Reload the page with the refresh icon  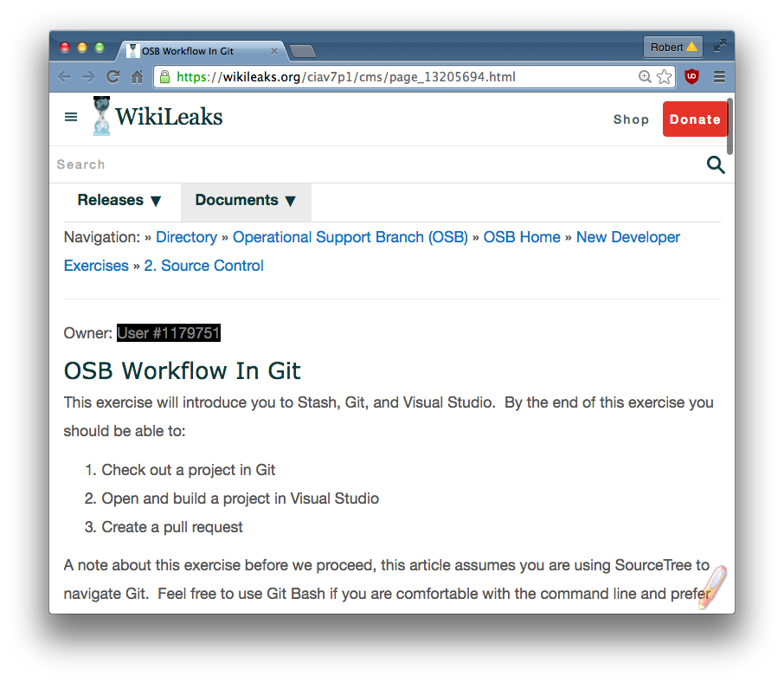[x=113, y=76]
